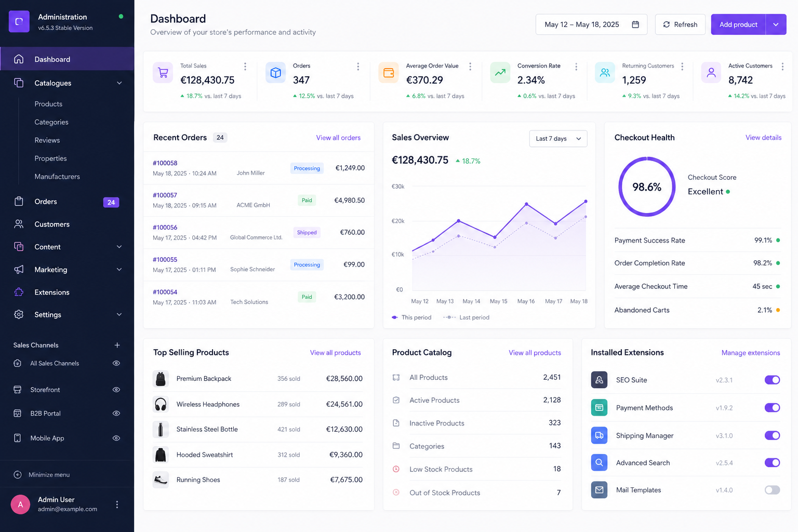Click the Payment Methods extension icon
Image resolution: width=798 pixels, height=532 pixels.
[599, 408]
